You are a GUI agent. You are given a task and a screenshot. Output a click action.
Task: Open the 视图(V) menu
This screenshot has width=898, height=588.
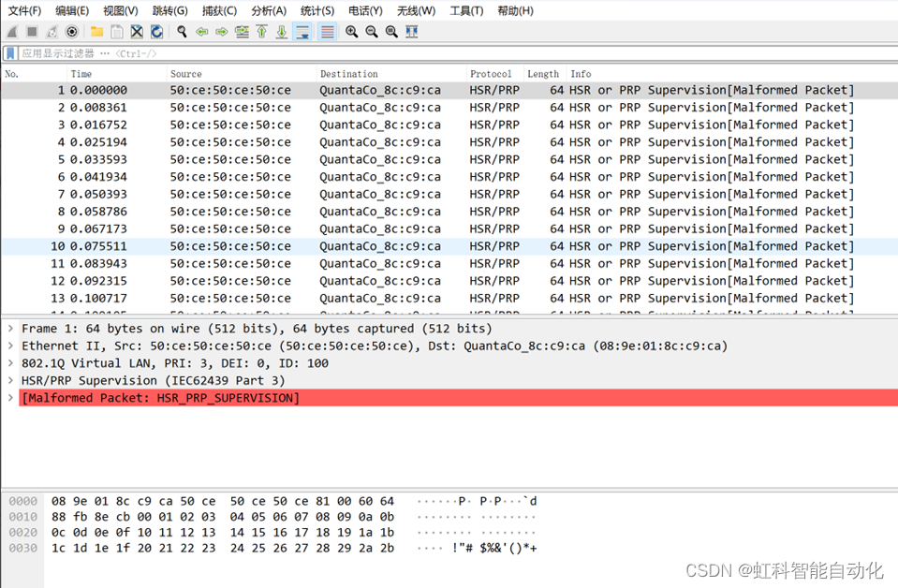(120, 11)
